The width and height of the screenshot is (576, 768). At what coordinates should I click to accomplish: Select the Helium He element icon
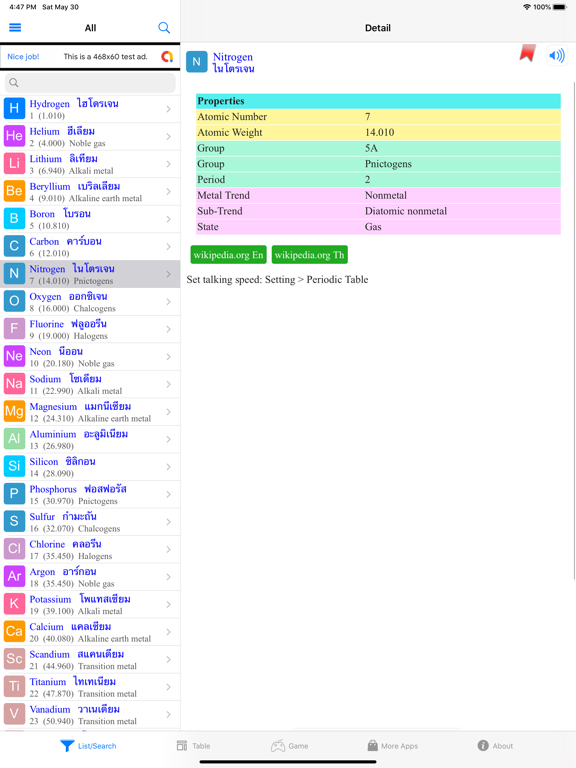coord(14,136)
